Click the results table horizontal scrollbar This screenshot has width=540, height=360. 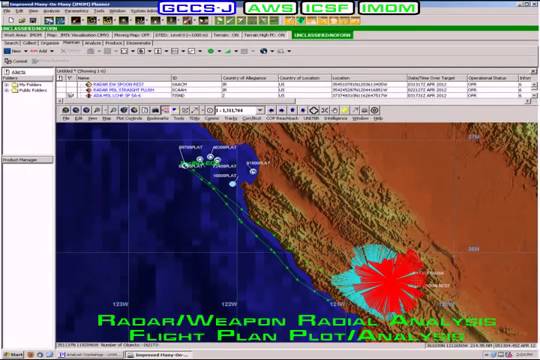point(293,101)
